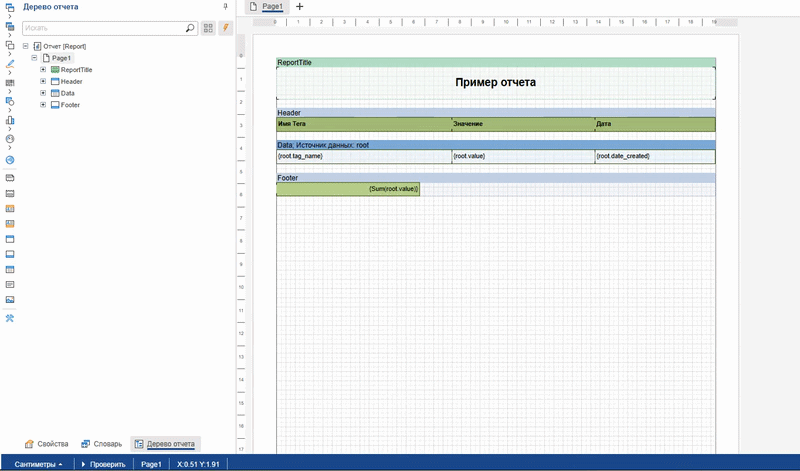Viewport: 800px width, 471px height.
Task: Click the Проверить button in status bar
Action: [103, 464]
